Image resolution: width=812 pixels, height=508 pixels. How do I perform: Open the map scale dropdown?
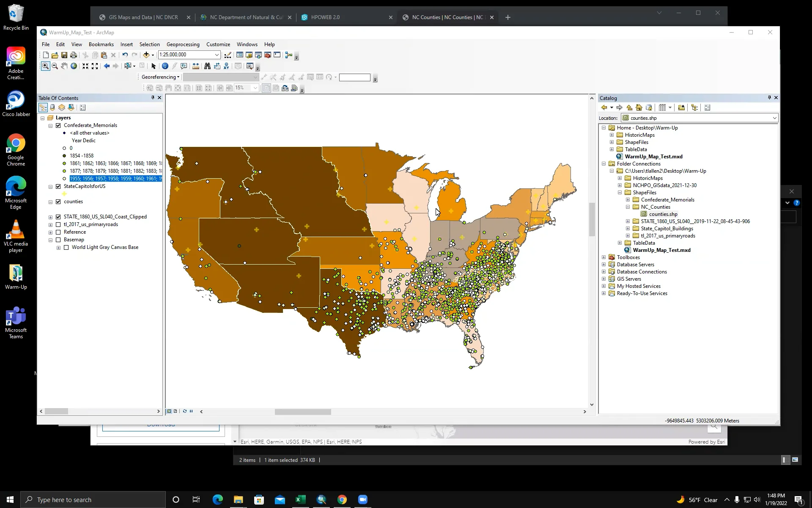tap(217, 55)
